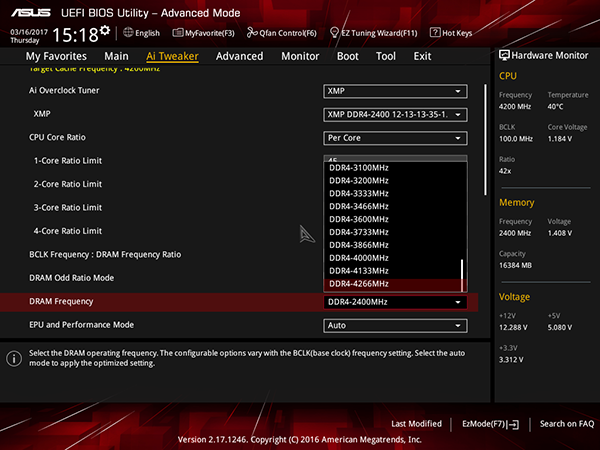The image size is (600, 450).
Task: Switch to EzMode(F7)
Action: (491, 424)
